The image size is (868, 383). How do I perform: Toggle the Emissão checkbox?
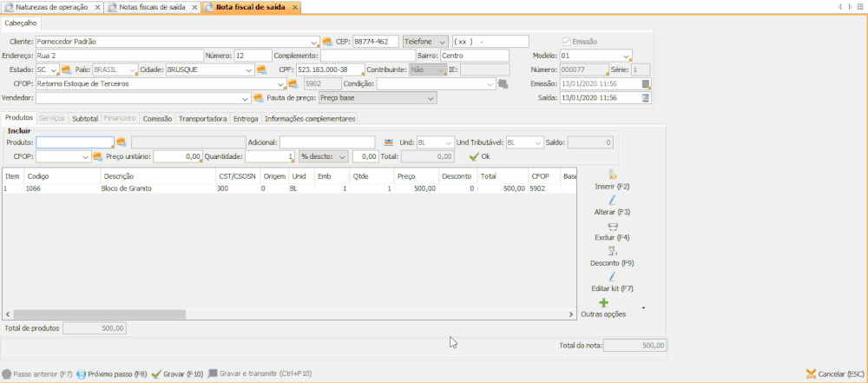[567, 42]
